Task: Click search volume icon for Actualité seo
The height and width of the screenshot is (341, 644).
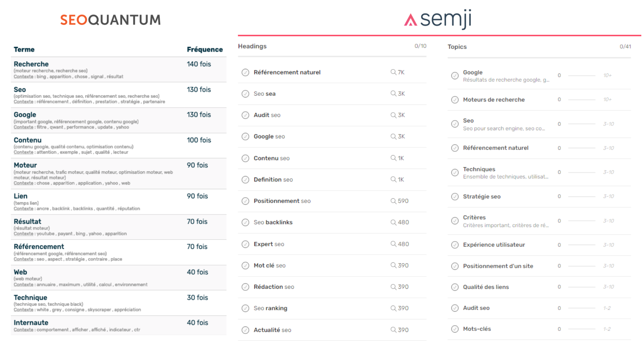Action: pyautogui.click(x=393, y=330)
